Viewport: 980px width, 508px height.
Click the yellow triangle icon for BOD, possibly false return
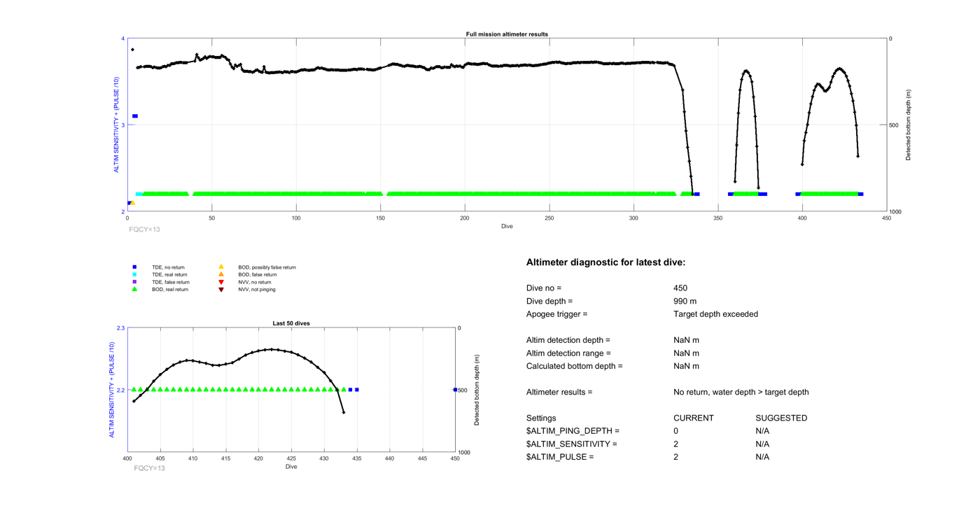pyautogui.click(x=221, y=267)
